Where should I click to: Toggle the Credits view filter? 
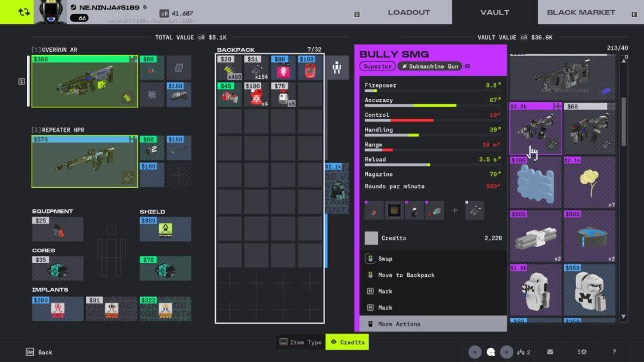[x=347, y=342]
